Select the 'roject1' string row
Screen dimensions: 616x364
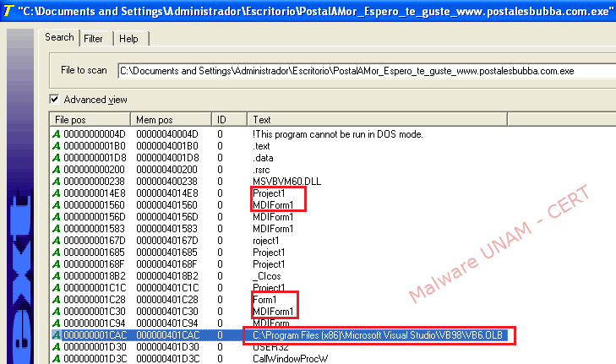click(x=265, y=241)
